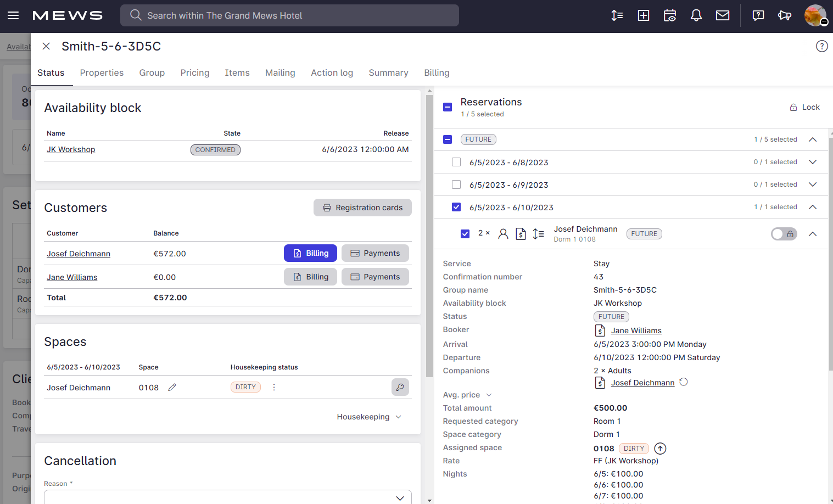Open the messages envelope icon

722,15
